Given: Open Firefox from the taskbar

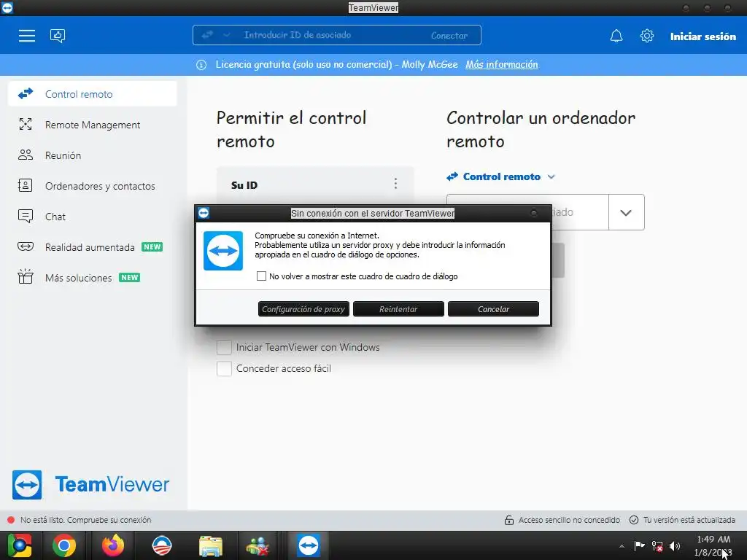Looking at the screenshot, I should point(113,545).
